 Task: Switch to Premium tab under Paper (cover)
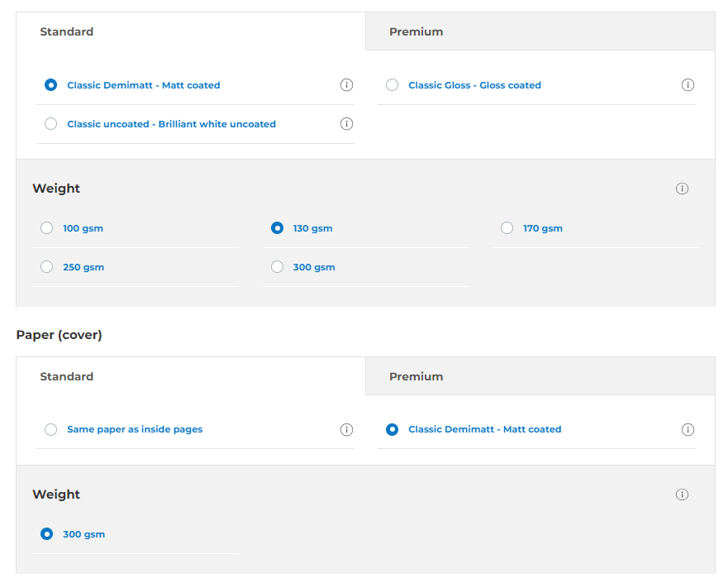click(416, 376)
